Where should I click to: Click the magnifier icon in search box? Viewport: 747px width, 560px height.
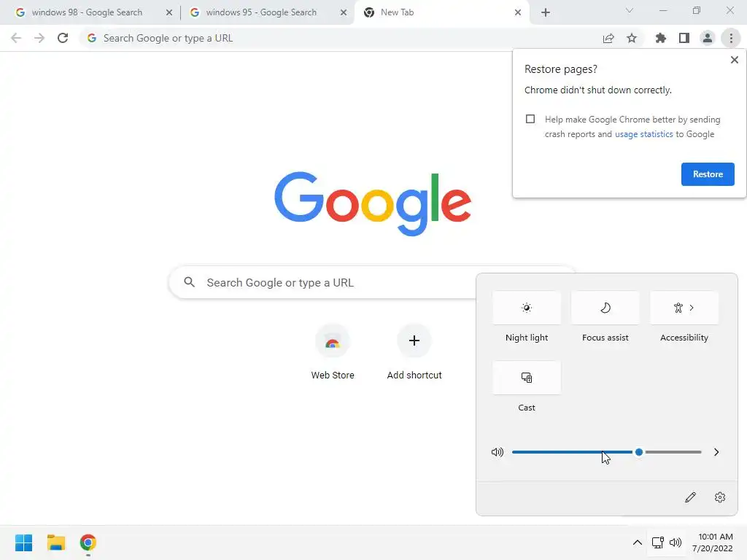pos(189,282)
